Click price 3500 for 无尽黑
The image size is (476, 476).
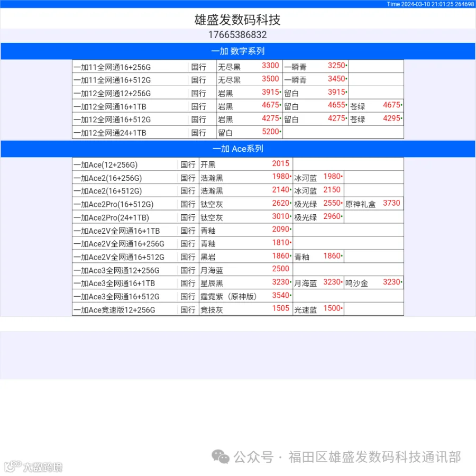(x=270, y=79)
